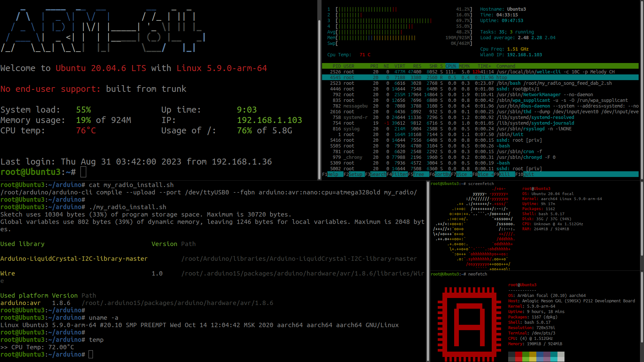The height and width of the screenshot is (362, 644).
Task: Click the welcome pane shell prompt cursor
Action: 83,172
